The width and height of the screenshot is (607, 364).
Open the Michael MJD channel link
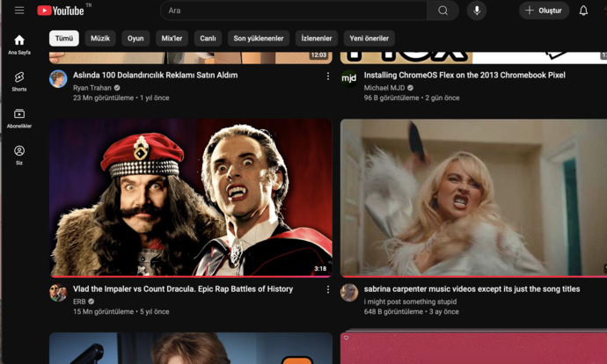[x=384, y=88]
